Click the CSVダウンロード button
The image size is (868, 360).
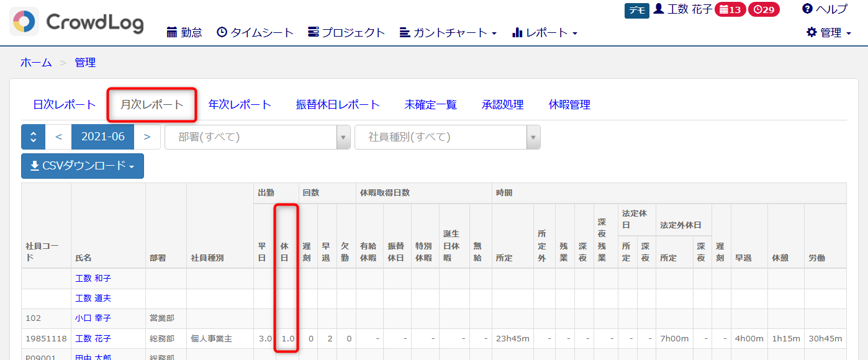pos(83,166)
